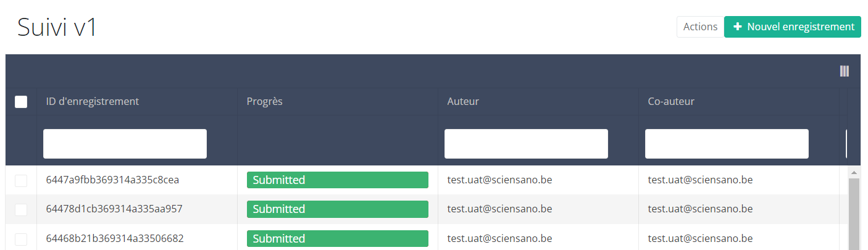This screenshot has height=250, width=868.
Task: Sort by Progrès column header
Action: [265, 101]
